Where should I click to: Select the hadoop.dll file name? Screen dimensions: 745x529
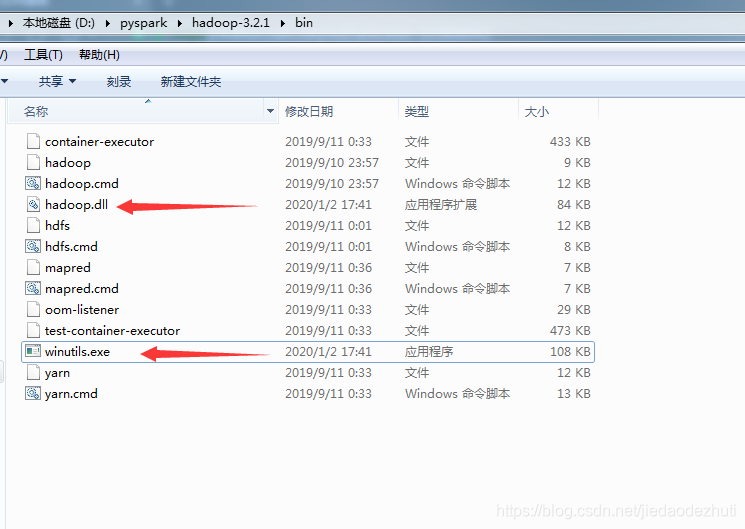pos(76,204)
